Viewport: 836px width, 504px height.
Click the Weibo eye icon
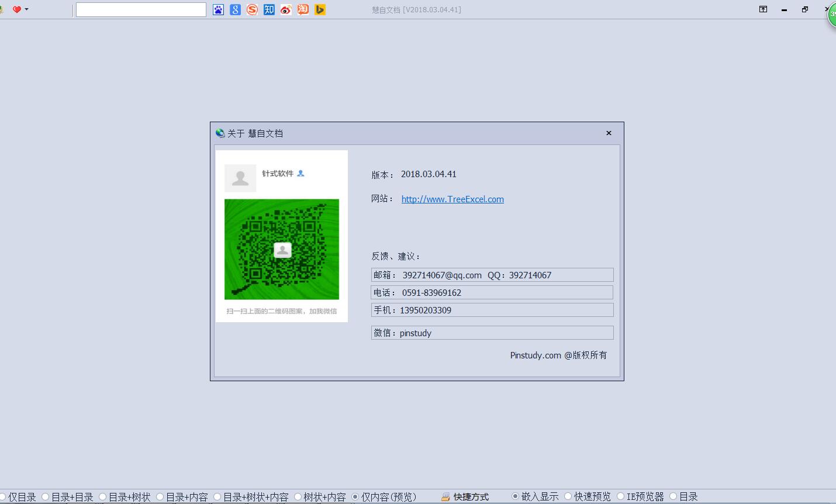coord(286,9)
